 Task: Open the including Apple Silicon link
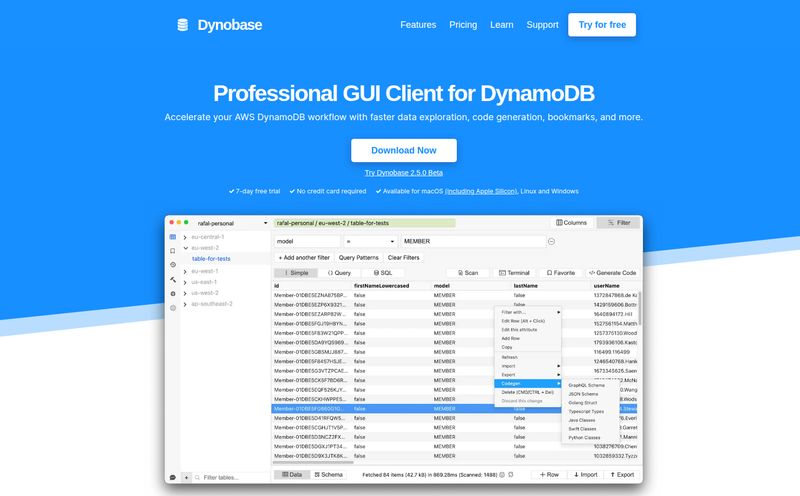481,191
